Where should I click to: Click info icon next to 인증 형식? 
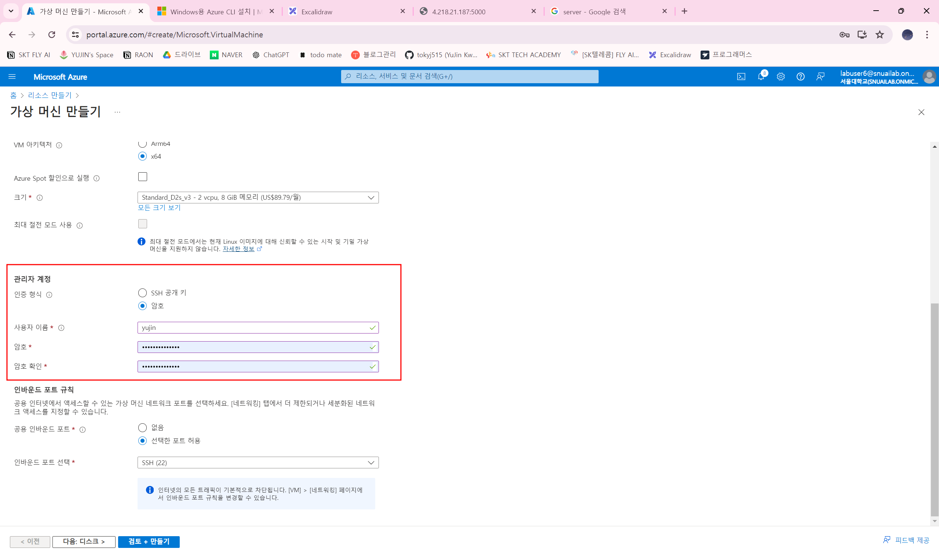pos(49,295)
